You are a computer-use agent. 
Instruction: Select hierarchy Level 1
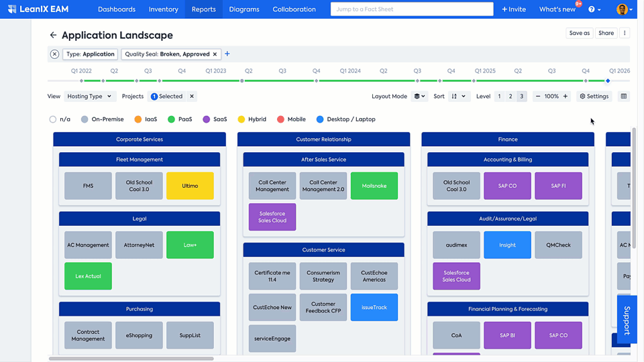[499, 97]
